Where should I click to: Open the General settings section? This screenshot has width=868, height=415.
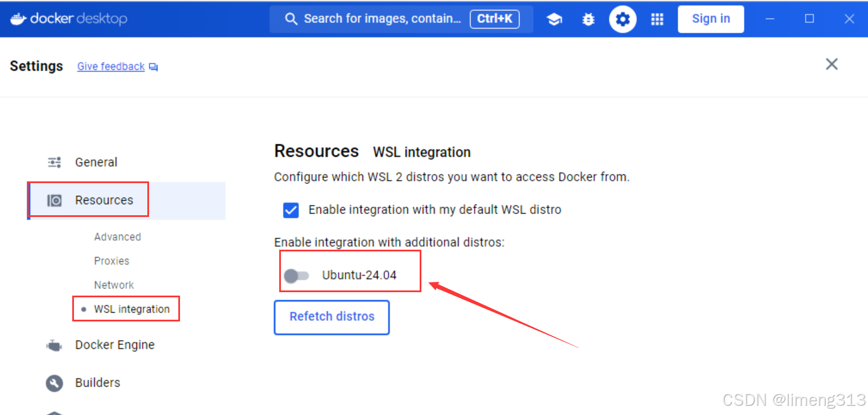click(x=96, y=162)
